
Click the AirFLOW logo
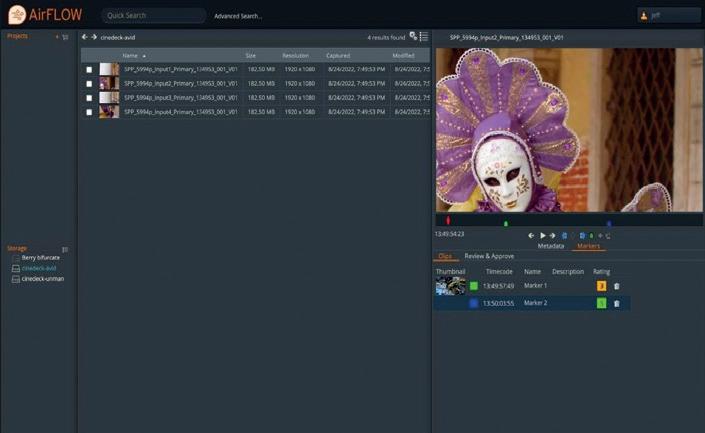tap(45, 15)
